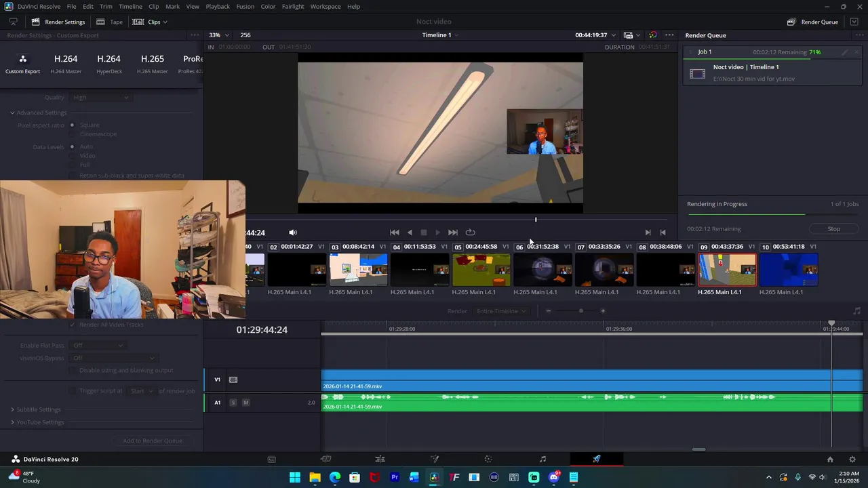Viewport: 868px width, 488px height.
Task: Open the Trim menu
Action: point(106,6)
